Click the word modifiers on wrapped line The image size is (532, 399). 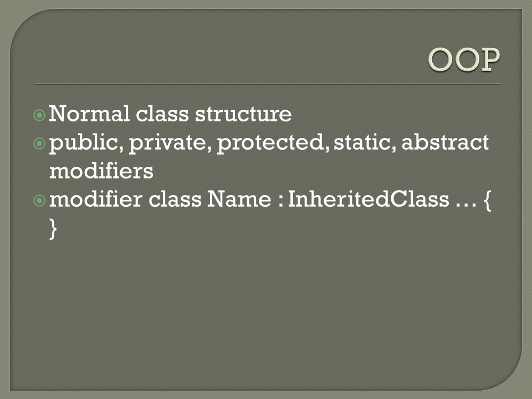coord(101,170)
